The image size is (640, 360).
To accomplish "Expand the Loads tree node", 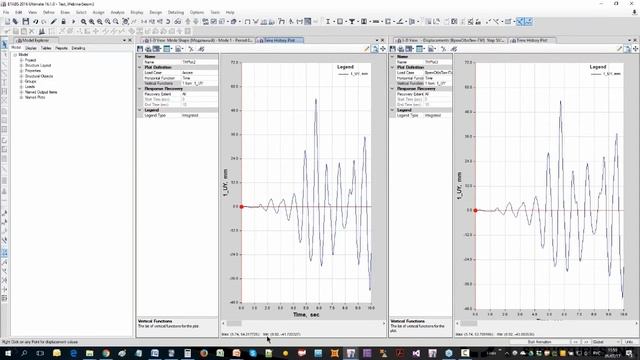I will click(x=21, y=87).
